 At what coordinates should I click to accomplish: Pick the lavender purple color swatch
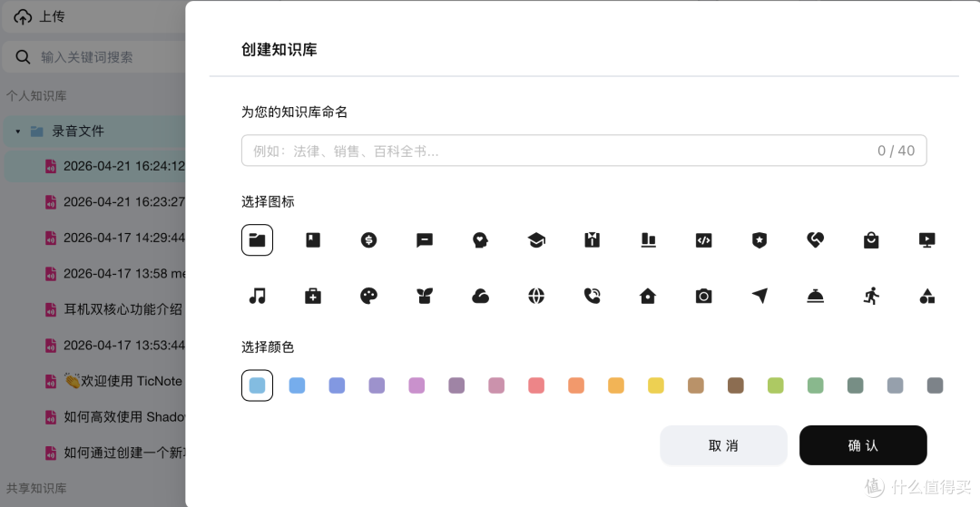point(377,385)
